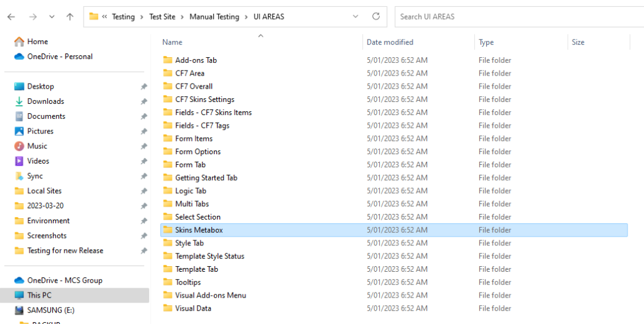This screenshot has width=644, height=324.
Task: Click the Up one level arrow
Action: click(x=70, y=17)
